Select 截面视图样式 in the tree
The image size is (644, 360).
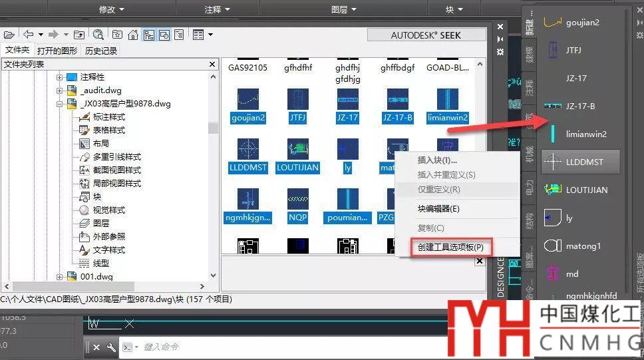pyautogui.click(x=117, y=170)
